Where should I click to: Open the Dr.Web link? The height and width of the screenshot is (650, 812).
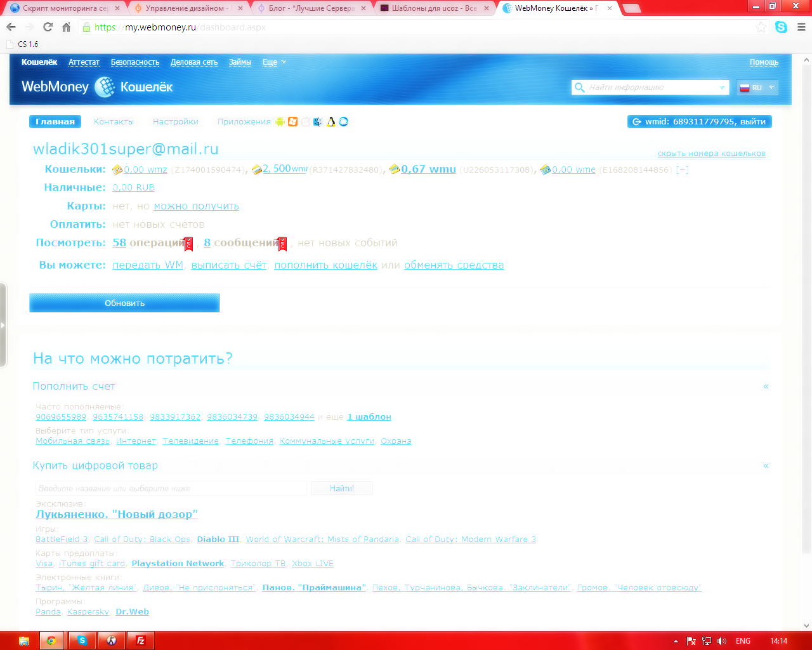coord(133,612)
